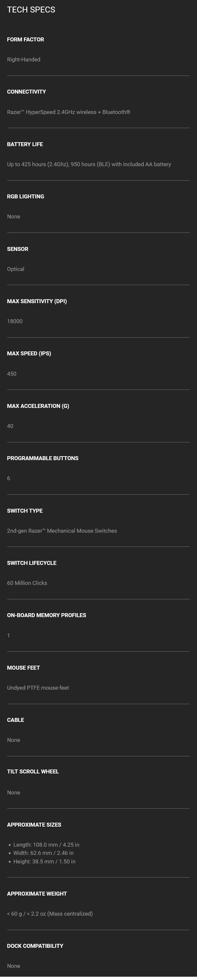Click the FORM FACTOR label
The height and width of the screenshot is (980, 197).
(26, 39)
